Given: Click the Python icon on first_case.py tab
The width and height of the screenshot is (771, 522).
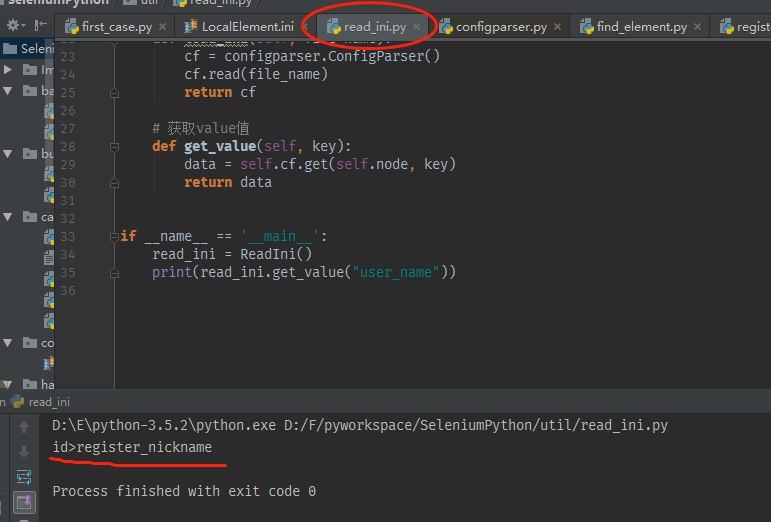Looking at the screenshot, I should (x=72, y=27).
